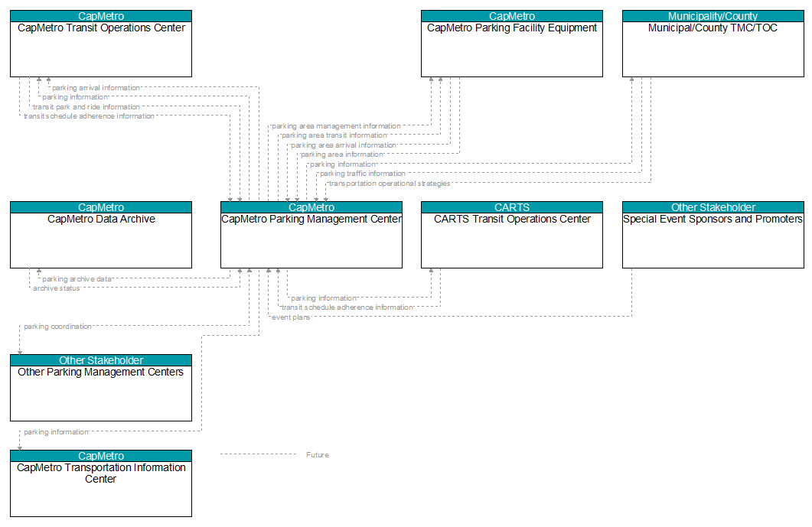Click the 'parking area information' flow label
This screenshot has height=527, width=812.
pyautogui.click(x=342, y=155)
